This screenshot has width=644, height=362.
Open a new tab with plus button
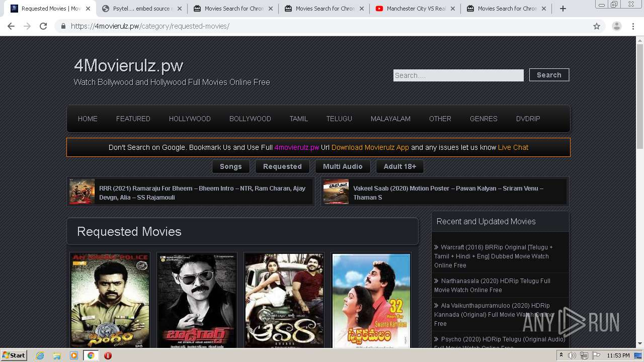[563, 9]
